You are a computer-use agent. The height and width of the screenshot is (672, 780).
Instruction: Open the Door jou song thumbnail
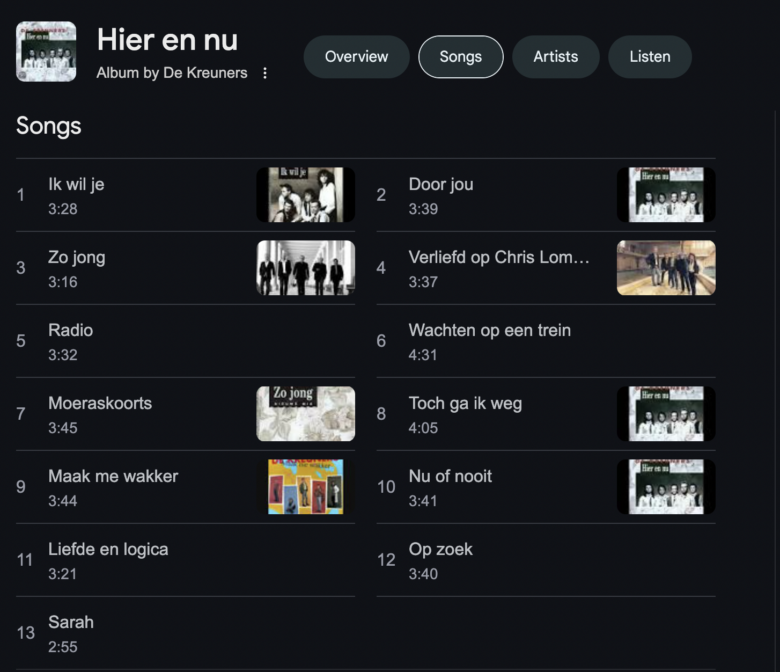(665, 195)
